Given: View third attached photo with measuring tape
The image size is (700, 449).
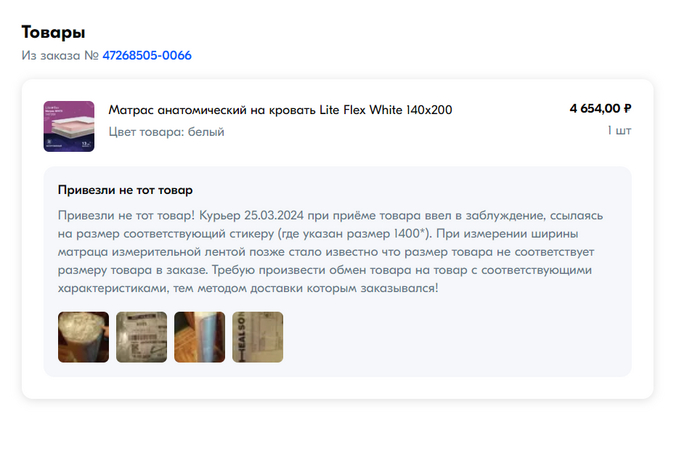Looking at the screenshot, I should tap(200, 337).
